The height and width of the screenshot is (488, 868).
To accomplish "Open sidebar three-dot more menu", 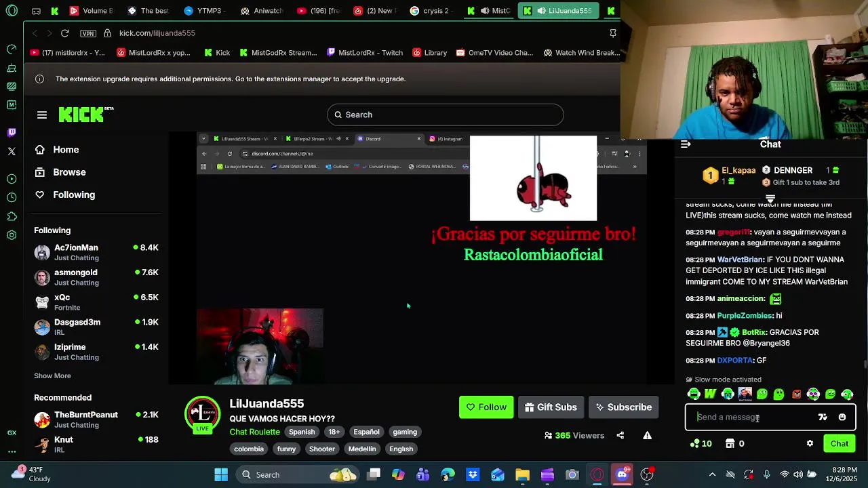I will tap(12, 451).
